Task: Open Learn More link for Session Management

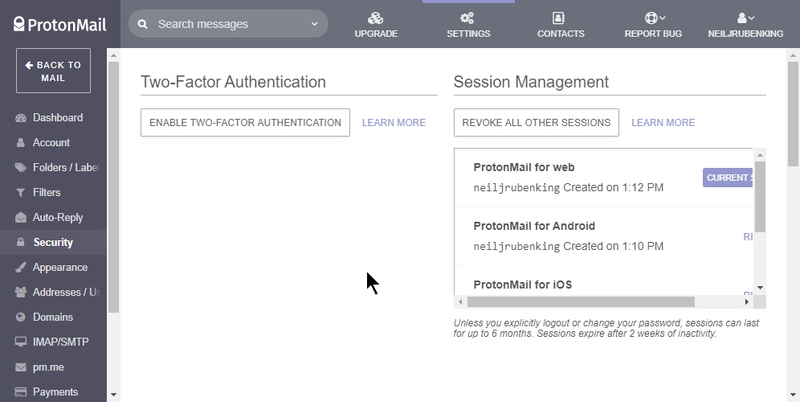Action: click(x=663, y=122)
